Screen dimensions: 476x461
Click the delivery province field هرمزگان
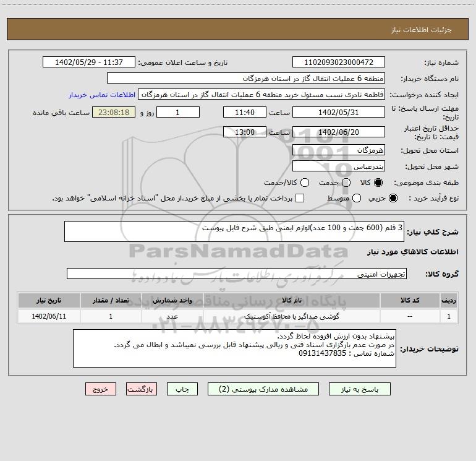339,150
